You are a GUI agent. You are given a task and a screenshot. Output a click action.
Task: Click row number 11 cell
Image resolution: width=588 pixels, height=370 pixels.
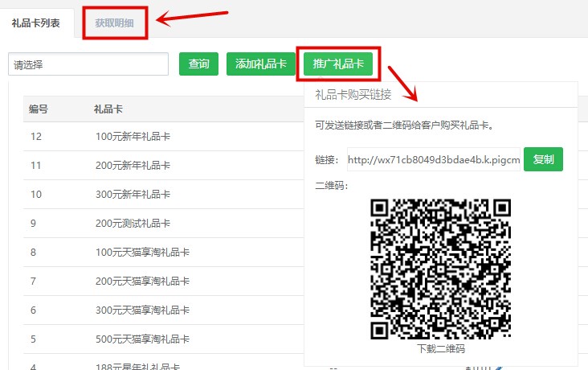tap(35, 165)
